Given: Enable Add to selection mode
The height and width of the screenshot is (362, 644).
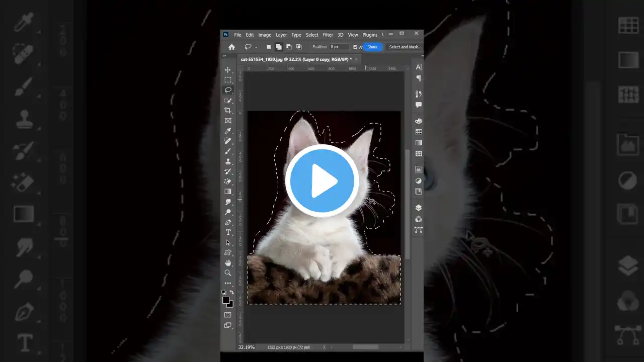Looking at the screenshot, I should (278, 47).
